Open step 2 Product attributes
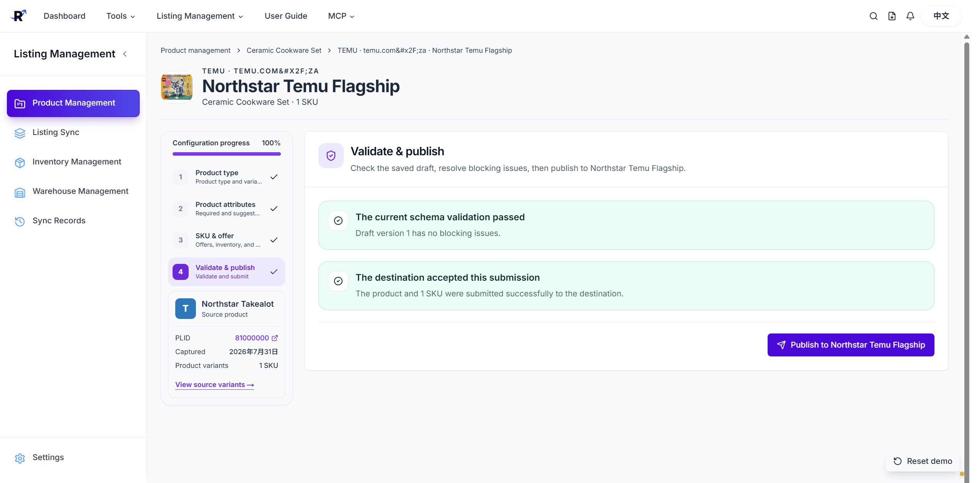The image size is (980, 483). [x=227, y=209]
